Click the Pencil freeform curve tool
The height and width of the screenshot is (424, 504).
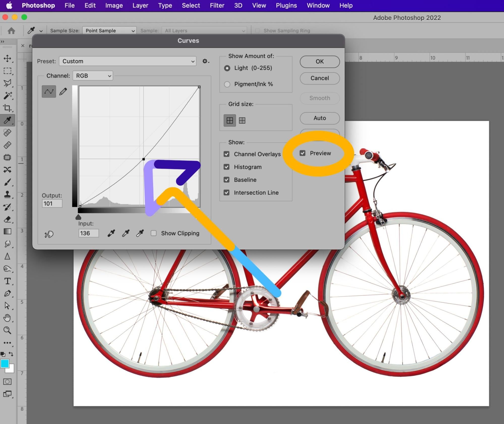pos(63,91)
